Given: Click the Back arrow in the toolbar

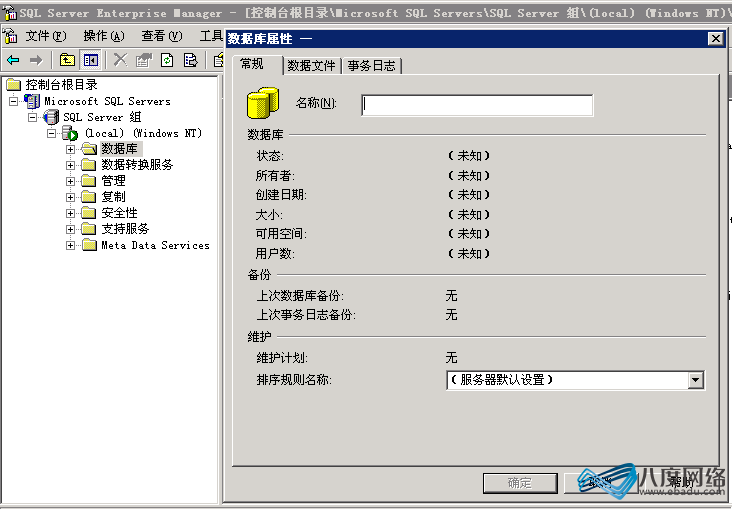Looking at the screenshot, I should coord(14,60).
